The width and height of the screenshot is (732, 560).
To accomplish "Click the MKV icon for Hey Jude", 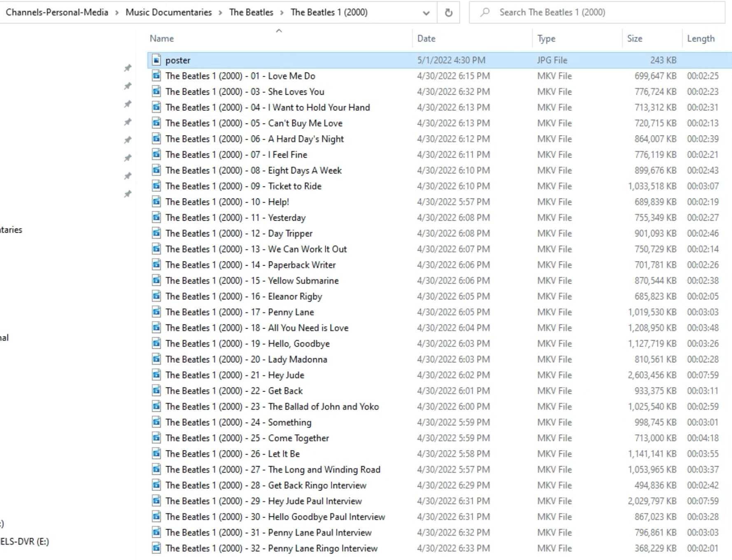I will pyautogui.click(x=156, y=375).
